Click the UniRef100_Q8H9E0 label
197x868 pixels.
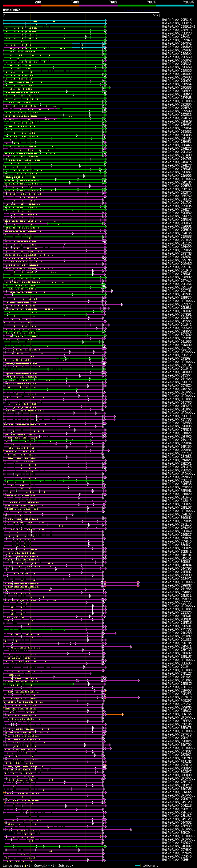click(177, 125)
